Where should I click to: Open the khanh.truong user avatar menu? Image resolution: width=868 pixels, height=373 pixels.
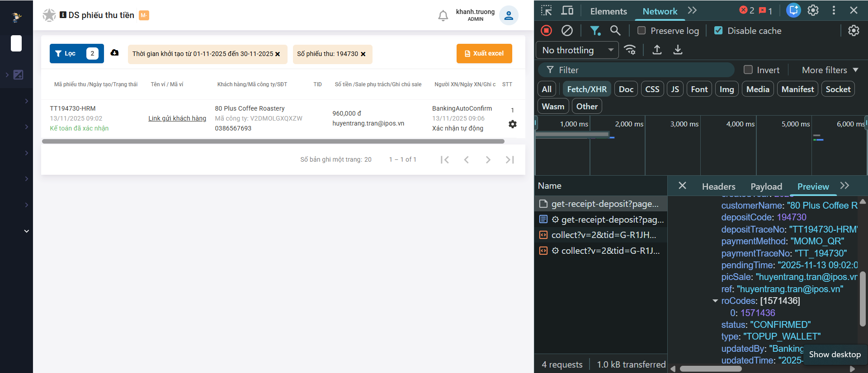point(509,16)
